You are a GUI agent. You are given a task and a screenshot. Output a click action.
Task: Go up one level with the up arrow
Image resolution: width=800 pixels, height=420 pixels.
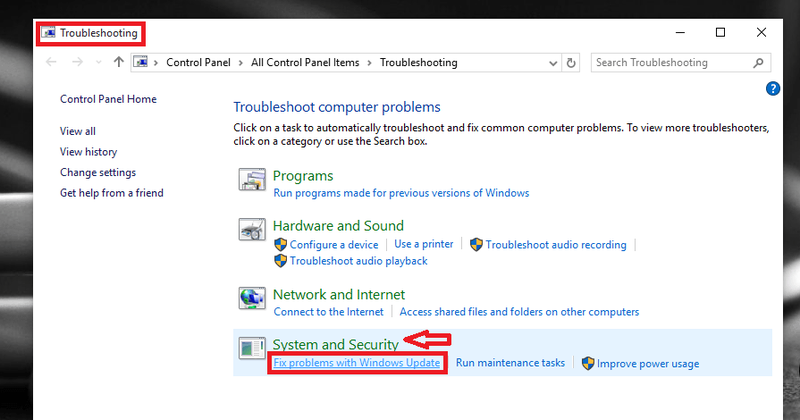[x=119, y=62]
